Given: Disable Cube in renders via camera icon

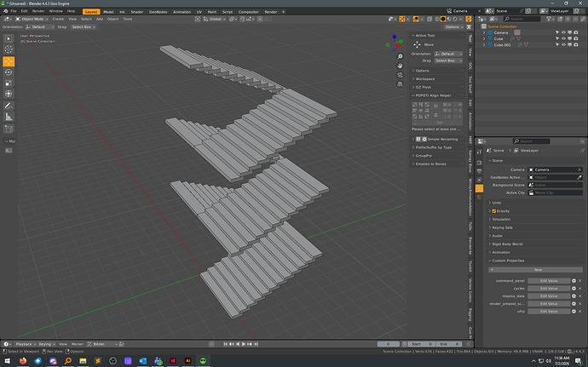Looking at the screenshot, I should (575, 38).
